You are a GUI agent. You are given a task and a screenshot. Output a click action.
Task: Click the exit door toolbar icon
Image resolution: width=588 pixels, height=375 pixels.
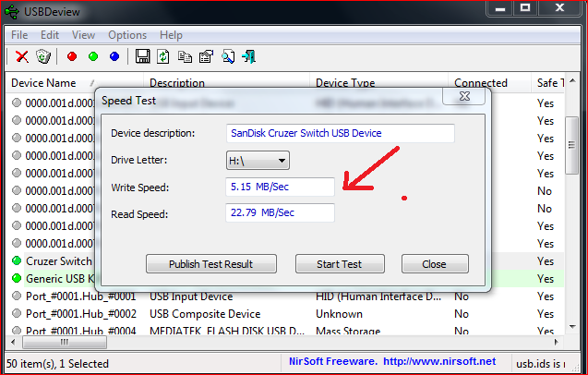pos(249,56)
